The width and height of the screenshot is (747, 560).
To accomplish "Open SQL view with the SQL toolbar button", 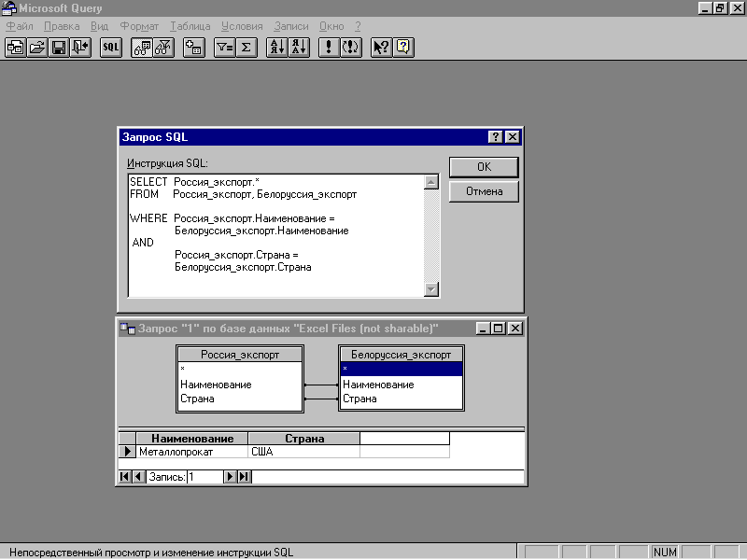I will [x=110, y=48].
